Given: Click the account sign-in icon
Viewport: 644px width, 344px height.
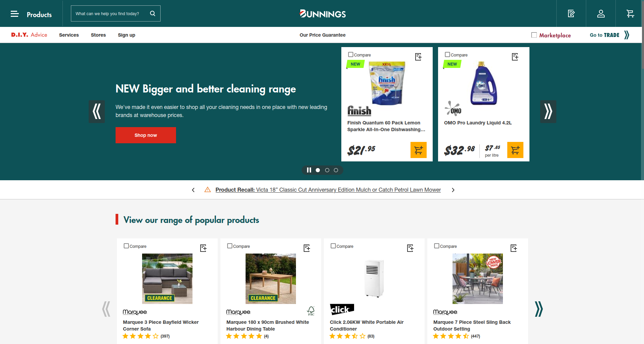Looking at the screenshot, I should (x=601, y=13).
